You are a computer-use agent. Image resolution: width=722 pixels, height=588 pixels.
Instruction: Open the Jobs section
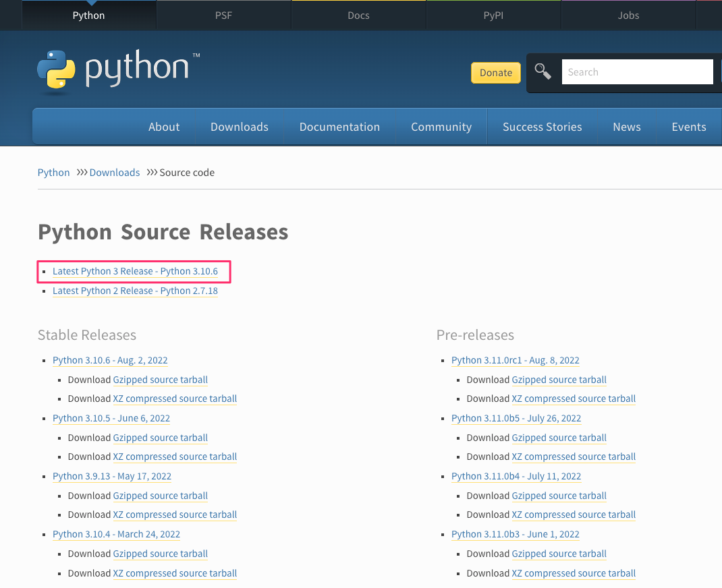pyautogui.click(x=628, y=15)
